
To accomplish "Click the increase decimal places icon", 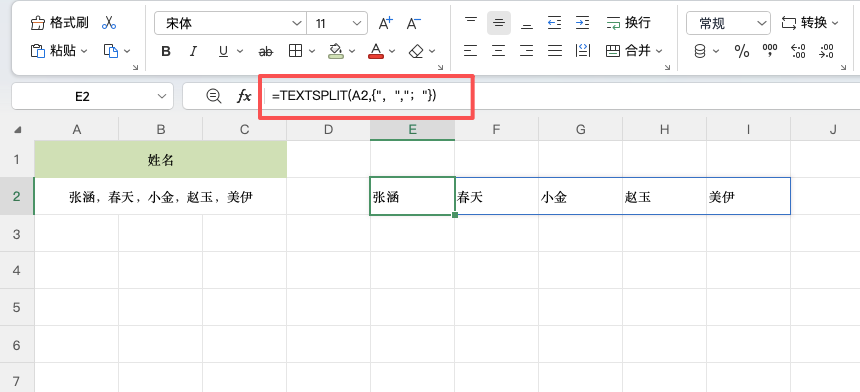I will [798, 52].
